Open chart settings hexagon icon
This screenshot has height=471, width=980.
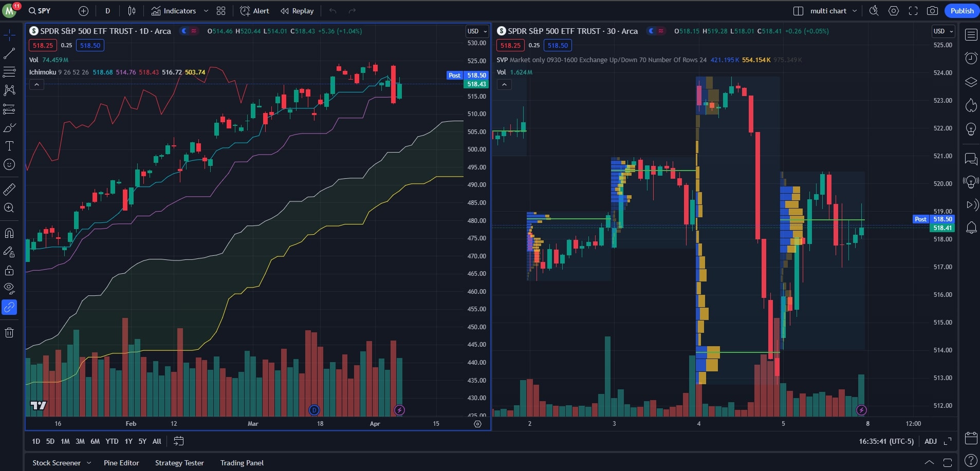[894, 11]
